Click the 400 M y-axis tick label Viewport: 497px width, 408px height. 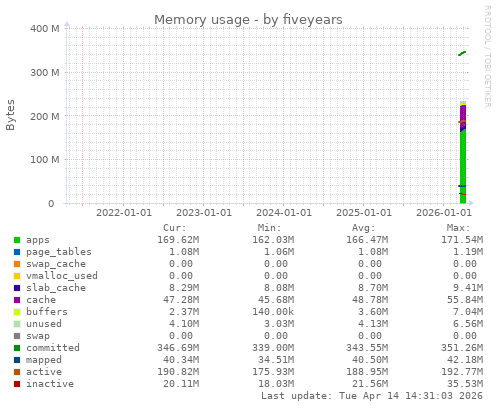coord(45,29)
